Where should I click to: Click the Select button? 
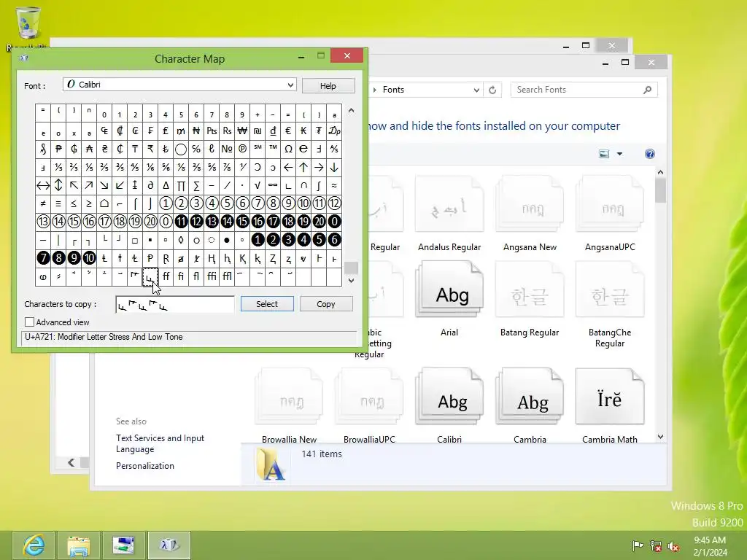tap(267, 304)
